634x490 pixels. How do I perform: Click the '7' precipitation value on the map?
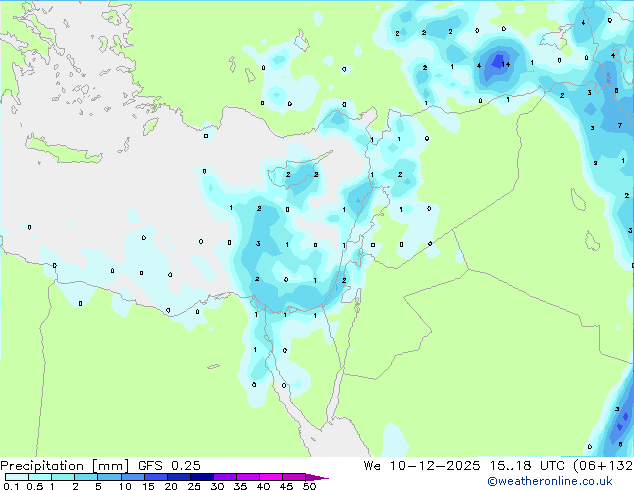pos(619,125)
